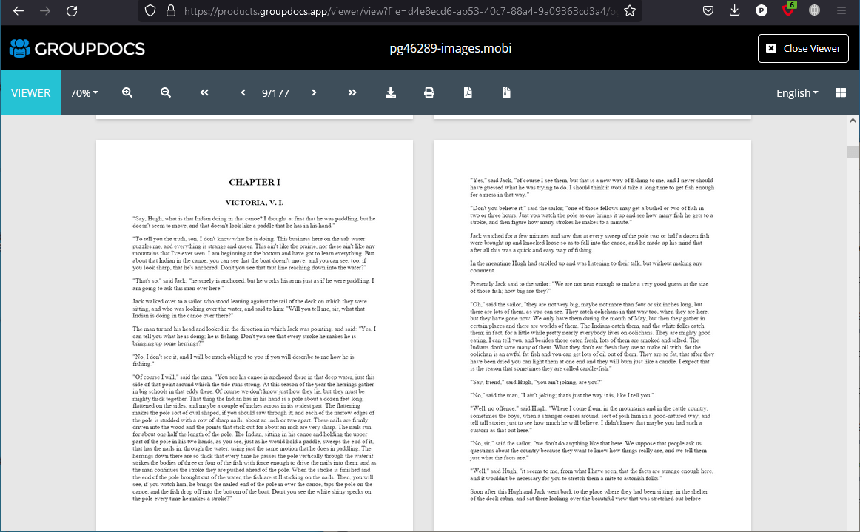The height and width of the screenshot is (532, 860).
Task: Open the English language dropdown
Action: (797, 93)
